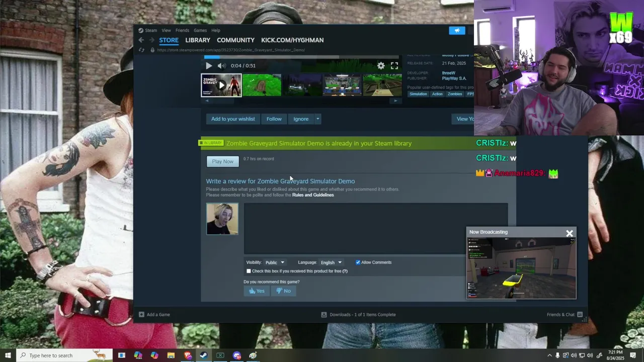Toggle the Allow Comments checkbox
644x362 pixels.
coord(358,262)
